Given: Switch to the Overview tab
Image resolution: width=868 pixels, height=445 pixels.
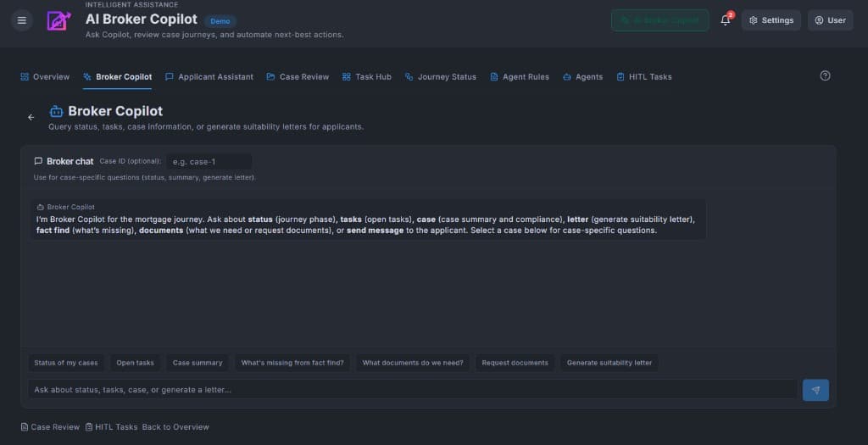Looking at the screenshot, I should 45,77.
